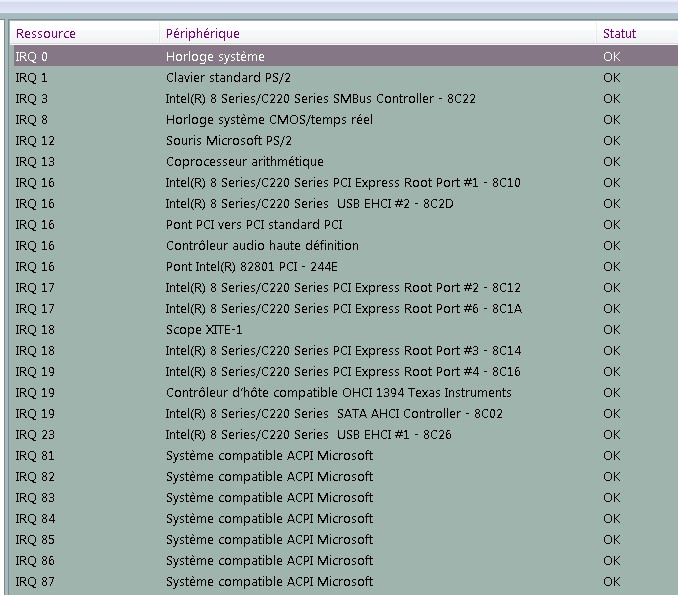Click the Statut column header

(x=619, y=34)
